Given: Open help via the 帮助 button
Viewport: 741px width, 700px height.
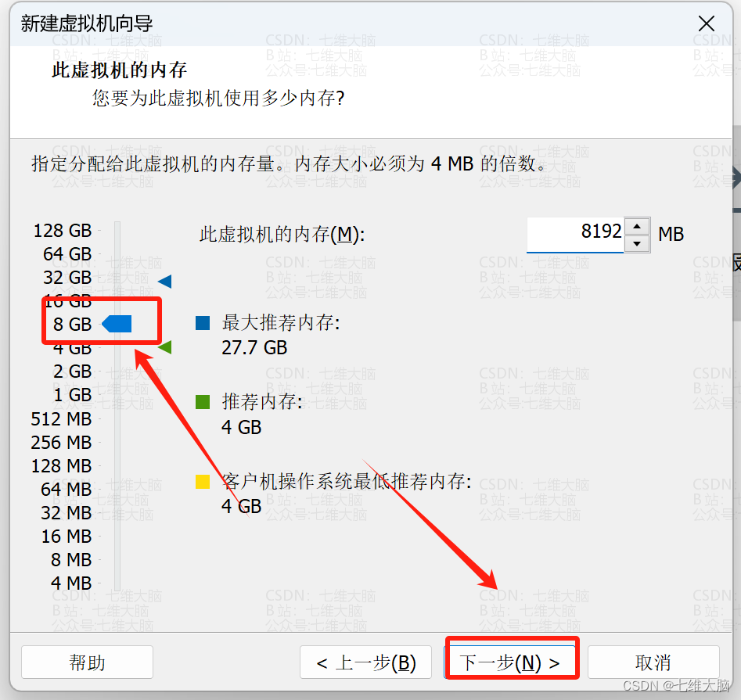Looking at the screenshot, I should [87, 662].
